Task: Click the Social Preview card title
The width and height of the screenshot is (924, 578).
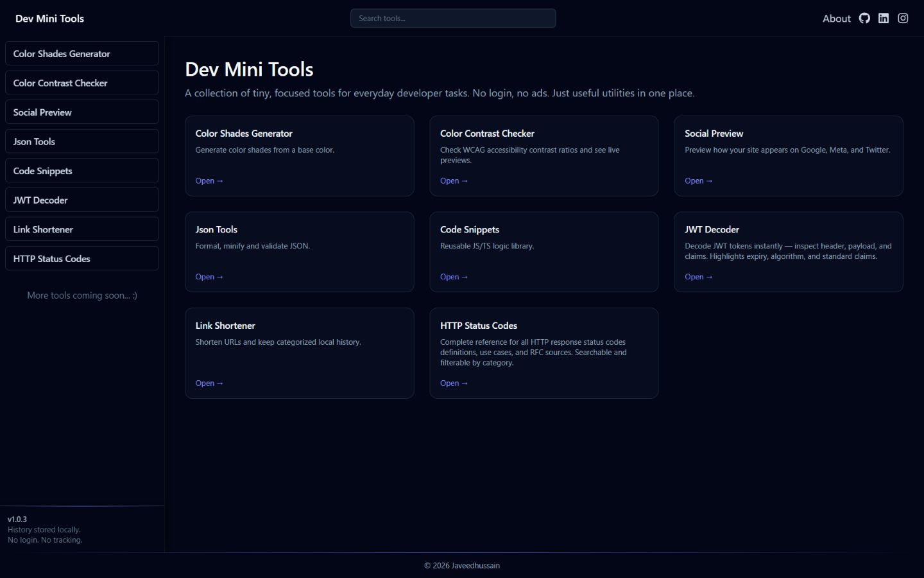Action: (714, 134)
